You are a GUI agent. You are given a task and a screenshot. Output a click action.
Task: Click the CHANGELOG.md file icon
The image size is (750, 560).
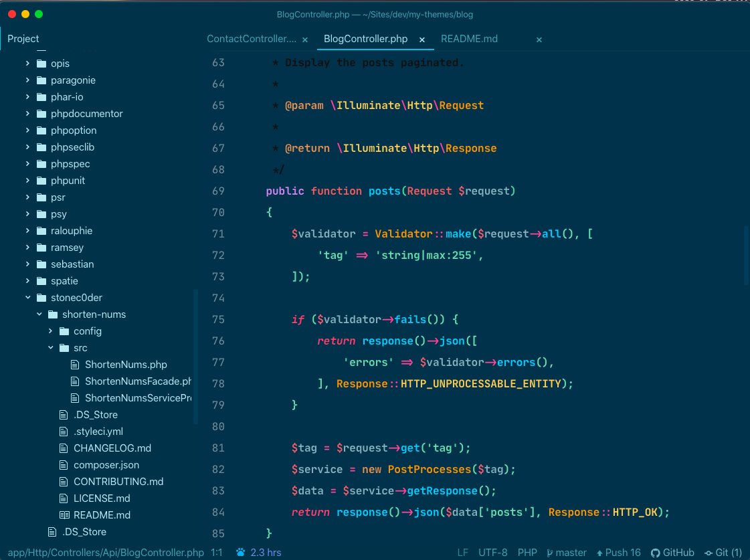tap(63, 448)
